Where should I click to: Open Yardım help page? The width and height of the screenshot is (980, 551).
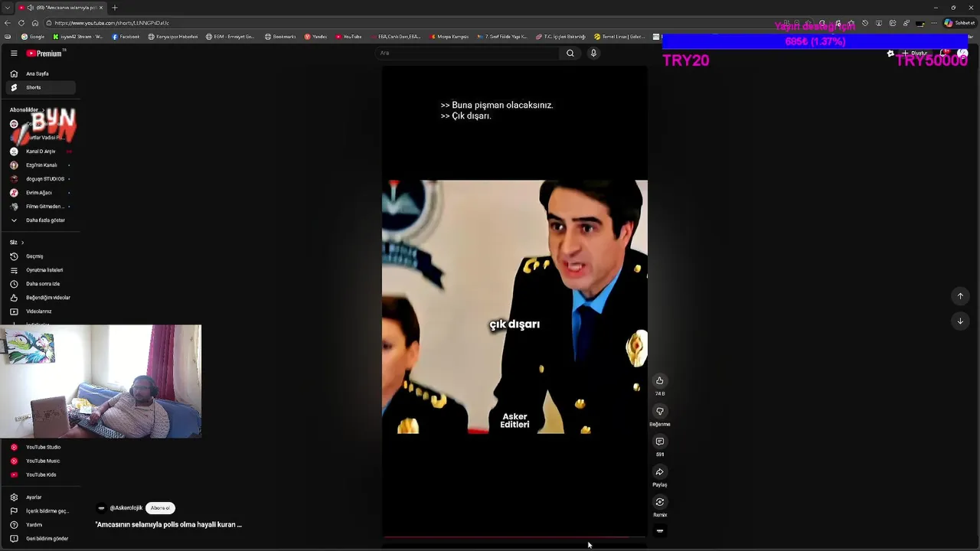click(40, 525)
